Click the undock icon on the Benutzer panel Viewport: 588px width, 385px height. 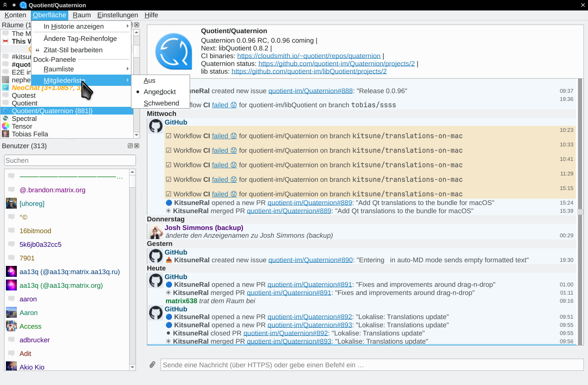[130, 145]
